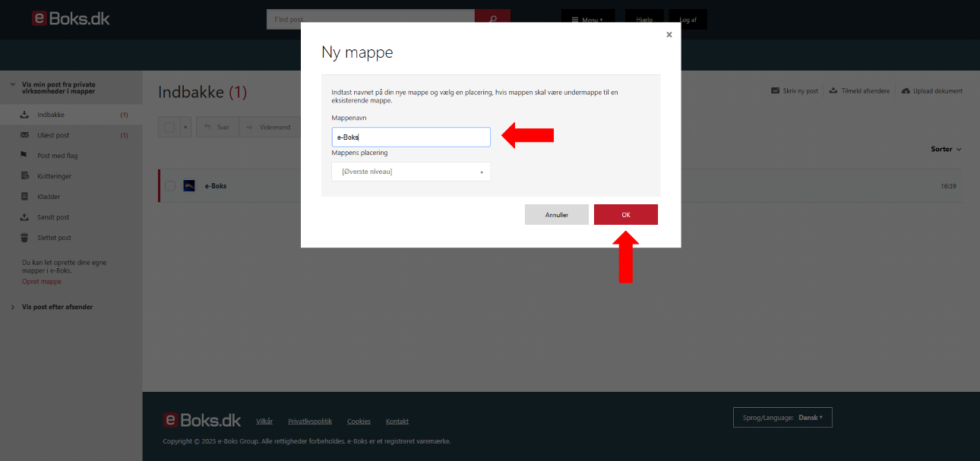
Task: Click the e-Boks sender logo thumbnail
Action: pos(189,186)
